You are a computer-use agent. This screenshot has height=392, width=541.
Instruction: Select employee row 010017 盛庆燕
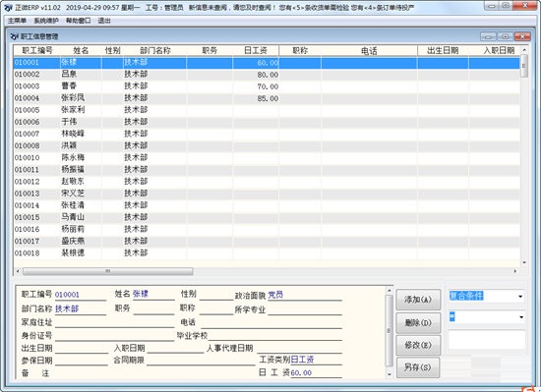click(x=267, y=241)
